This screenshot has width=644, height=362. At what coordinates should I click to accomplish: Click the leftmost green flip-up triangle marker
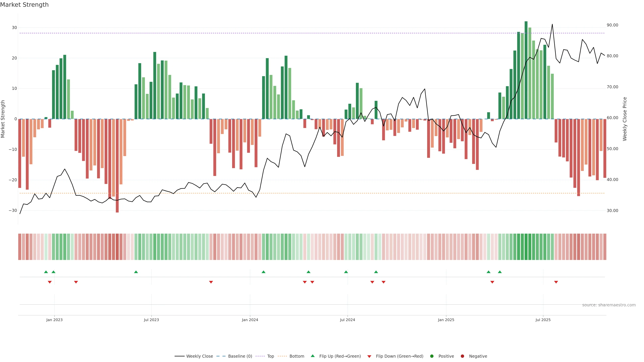coord(46,272)
